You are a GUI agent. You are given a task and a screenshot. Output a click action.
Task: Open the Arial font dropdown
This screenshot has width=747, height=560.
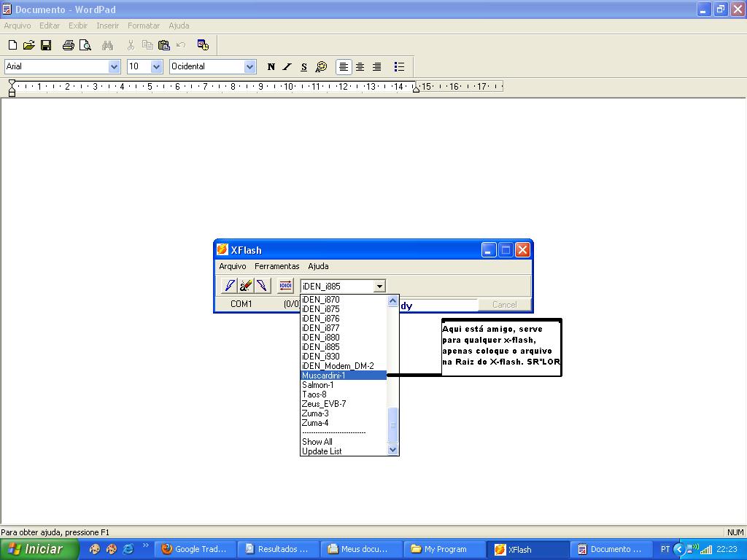[x=114, y=66]
